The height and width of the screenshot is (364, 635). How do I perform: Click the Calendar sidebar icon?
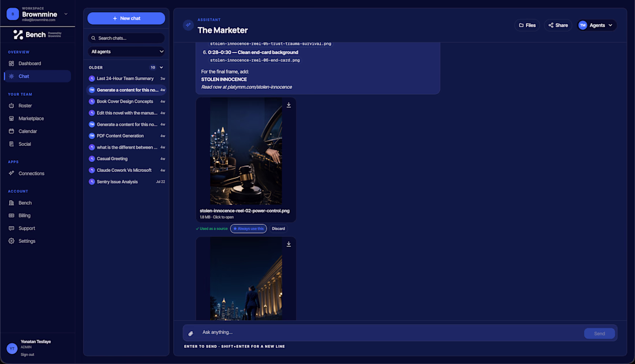(12, 131)
